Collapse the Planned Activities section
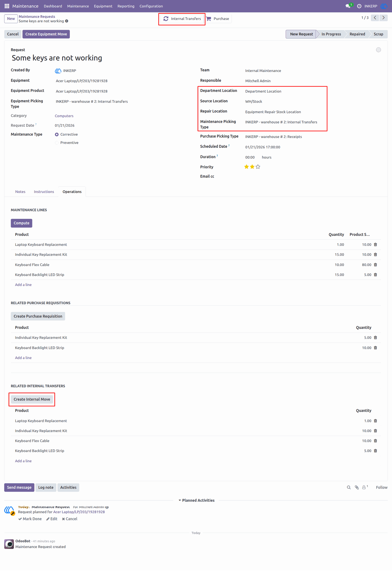The height and width of the screenshot is (571, 392). [196, 500]
